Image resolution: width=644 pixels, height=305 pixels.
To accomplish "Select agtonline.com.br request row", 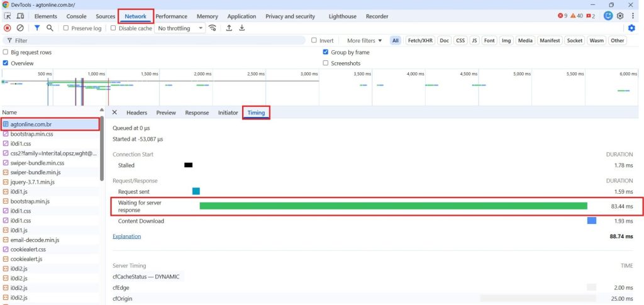I will (50, 125).
